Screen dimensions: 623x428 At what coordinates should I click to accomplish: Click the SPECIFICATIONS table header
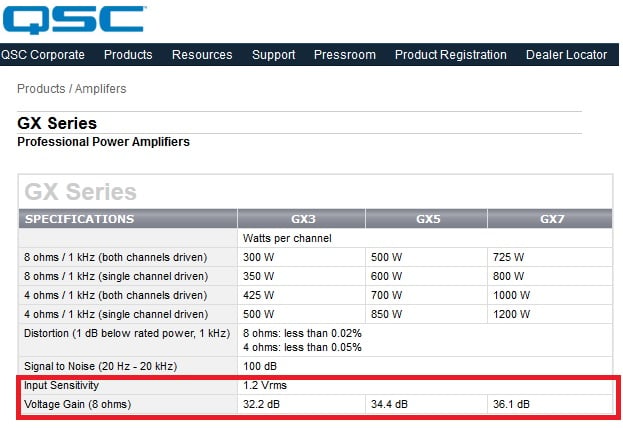(x=79, y=219)
